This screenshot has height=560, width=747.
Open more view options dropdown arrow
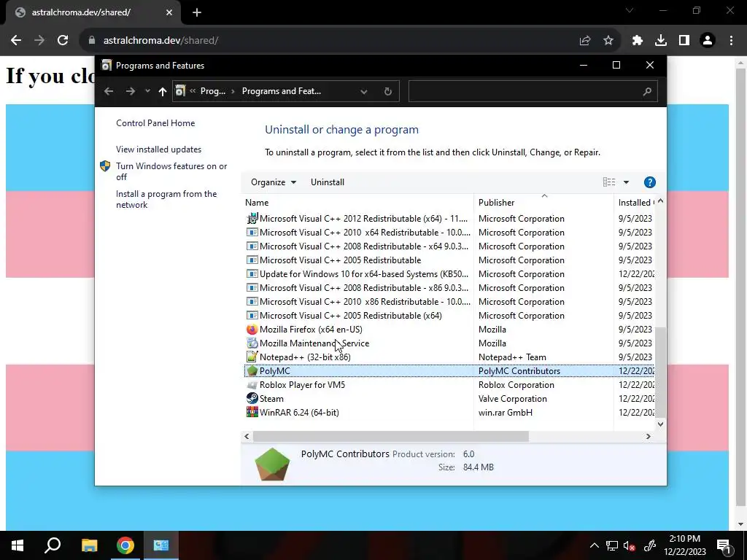[626, 182]
